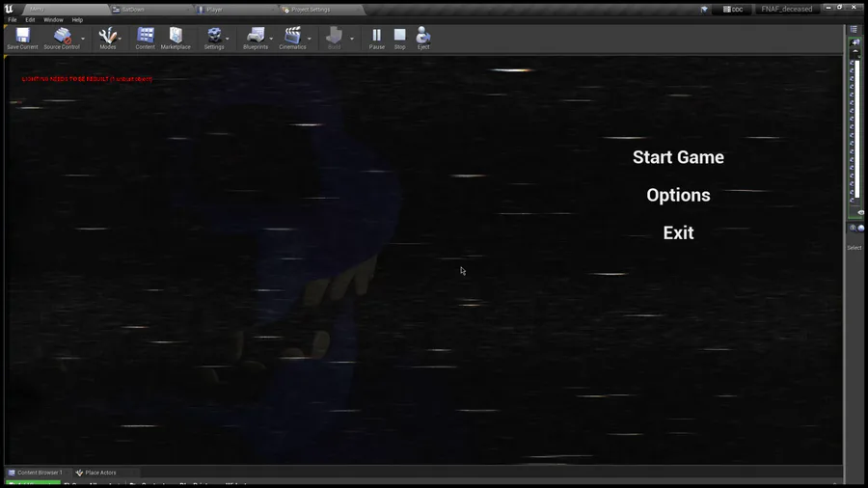This screenshot has height=488, width=868.
Task: Stop the play session
Action: (399, 39)
